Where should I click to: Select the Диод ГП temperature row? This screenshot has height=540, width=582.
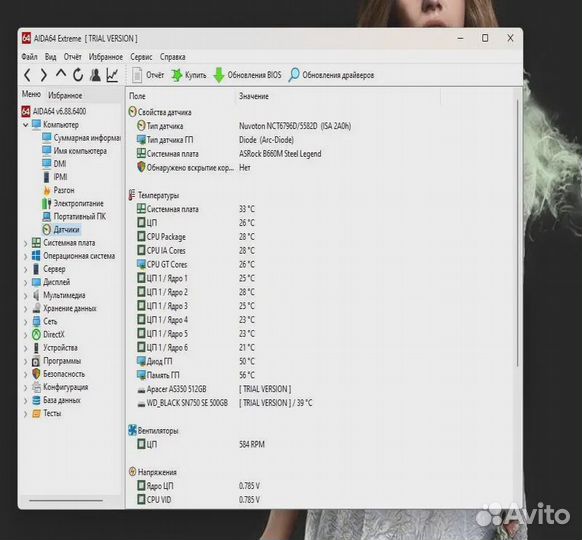pos(195,361)
